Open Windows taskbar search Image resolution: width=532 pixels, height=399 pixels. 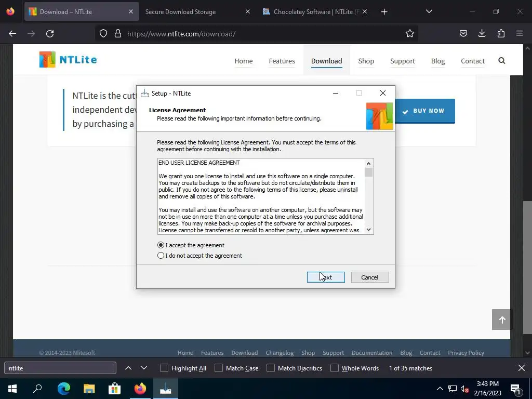(x=37, y=389)
